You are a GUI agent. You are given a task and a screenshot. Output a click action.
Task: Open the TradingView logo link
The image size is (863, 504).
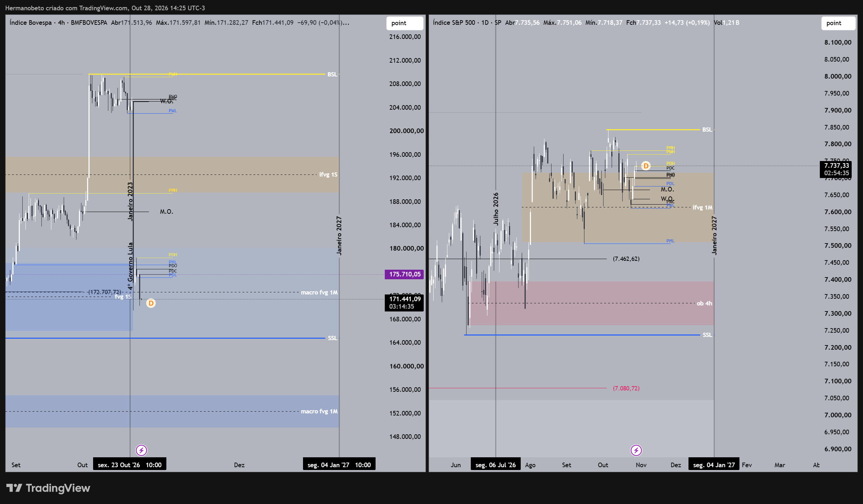(48, 488)
